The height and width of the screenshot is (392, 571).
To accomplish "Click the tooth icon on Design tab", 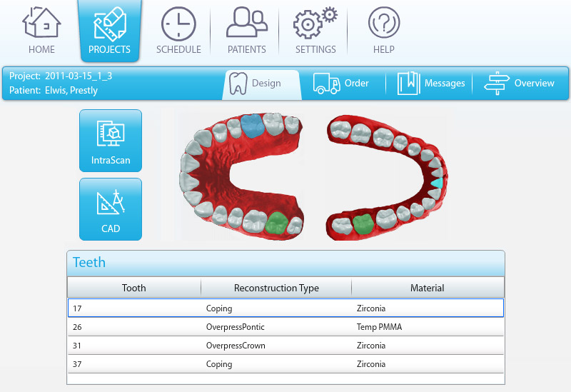I will tap(238, 84).
